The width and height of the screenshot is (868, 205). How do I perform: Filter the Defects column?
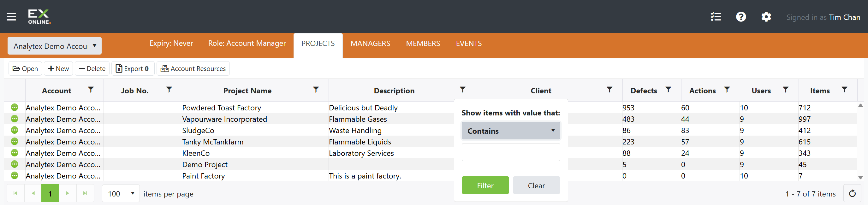pos(668,90)
